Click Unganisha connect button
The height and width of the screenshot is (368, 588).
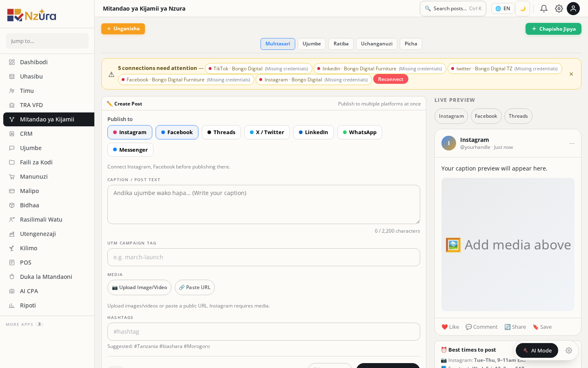(x=123, y=29)
